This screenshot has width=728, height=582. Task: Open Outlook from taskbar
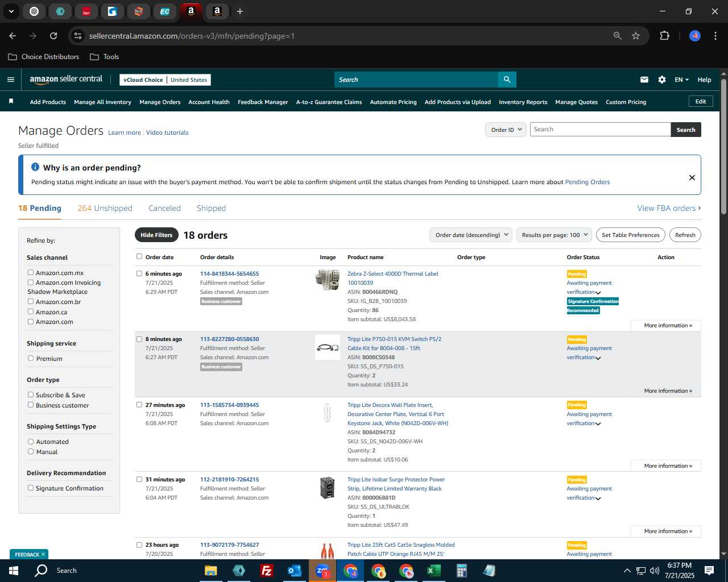pos(294,571)
